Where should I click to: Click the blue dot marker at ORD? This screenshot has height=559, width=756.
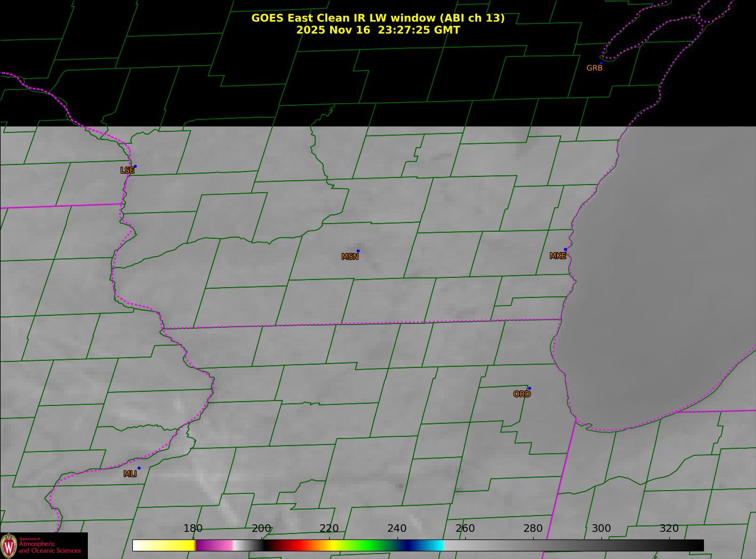tap(529, 388)
